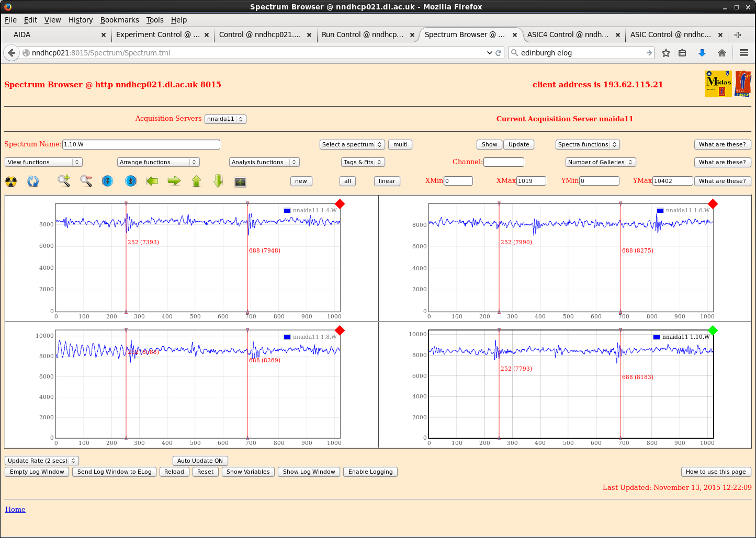Click the Enable Logging button

pyautogui.click(x=370, y=472)
